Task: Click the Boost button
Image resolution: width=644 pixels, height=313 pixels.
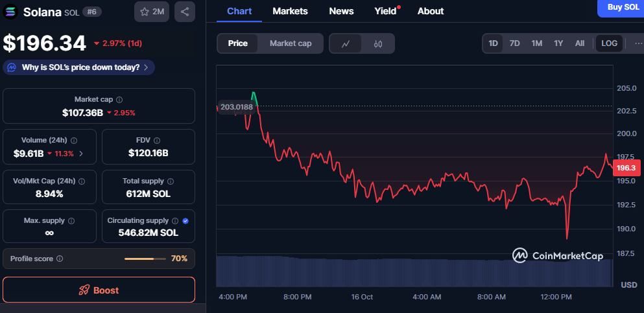Action: 99,290
